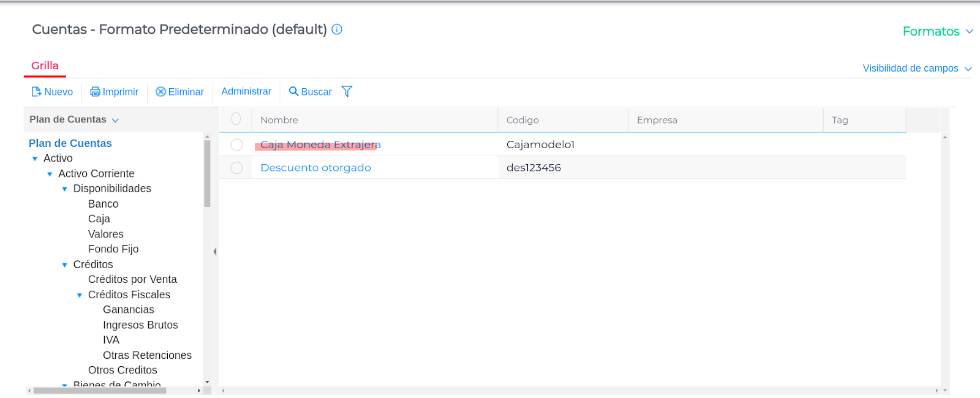This screenshot has height=398, width=980.
Task: Collapse the side panel with the arrow handle
Action: pyautogui.click(x=214, y=251)
